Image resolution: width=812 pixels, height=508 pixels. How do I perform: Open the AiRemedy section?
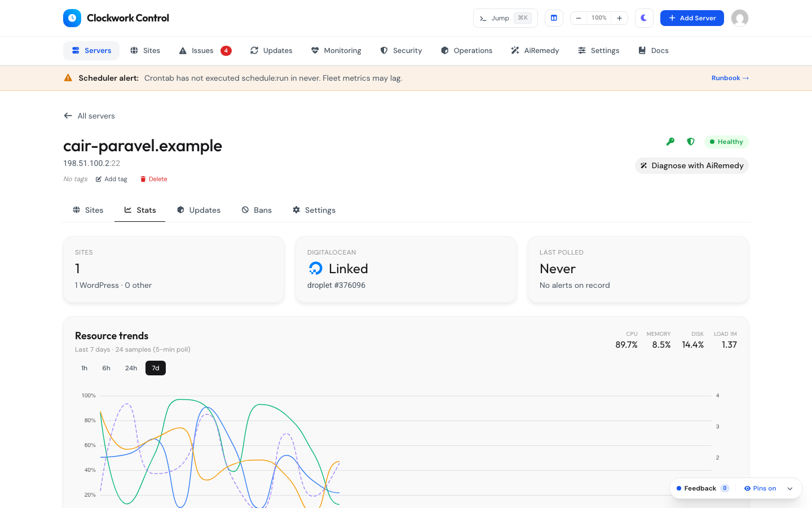(x=535, y=51)
